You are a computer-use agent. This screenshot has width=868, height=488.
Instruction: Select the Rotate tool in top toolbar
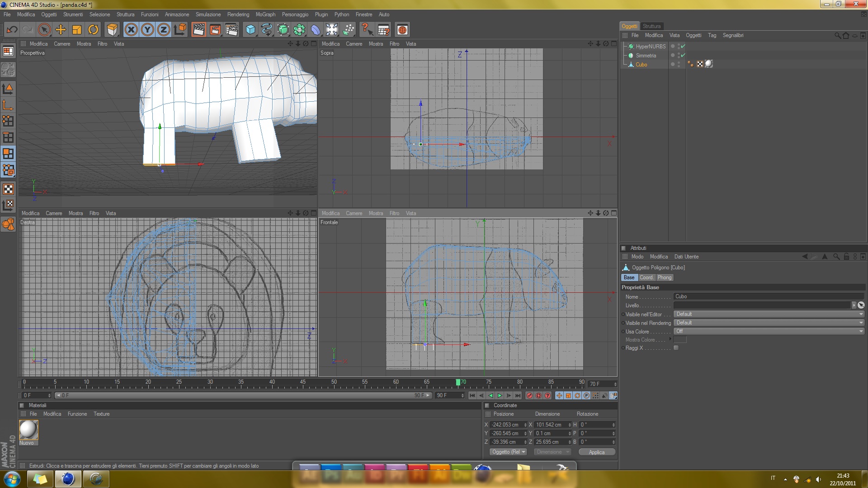tap(93, 30)
